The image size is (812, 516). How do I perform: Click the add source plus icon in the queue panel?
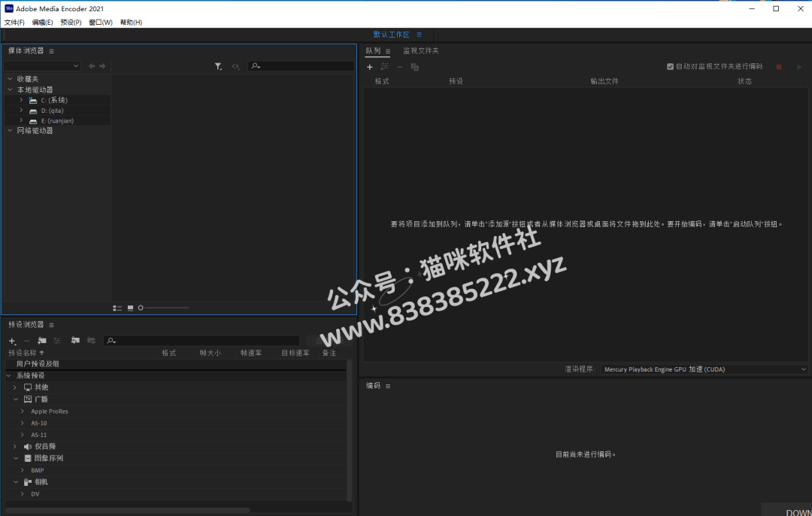point(370,67)
